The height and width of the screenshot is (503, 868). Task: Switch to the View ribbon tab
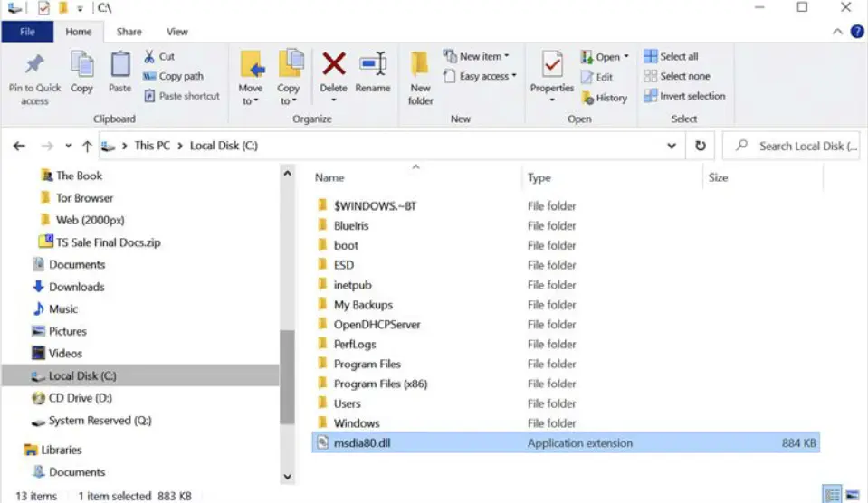click(177, 32)
